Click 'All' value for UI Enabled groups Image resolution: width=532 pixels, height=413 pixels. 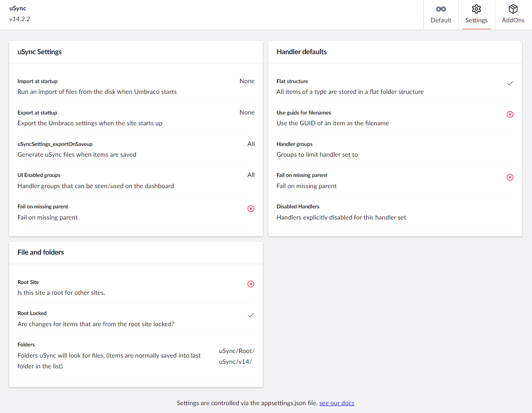click(x=251, y=175)
